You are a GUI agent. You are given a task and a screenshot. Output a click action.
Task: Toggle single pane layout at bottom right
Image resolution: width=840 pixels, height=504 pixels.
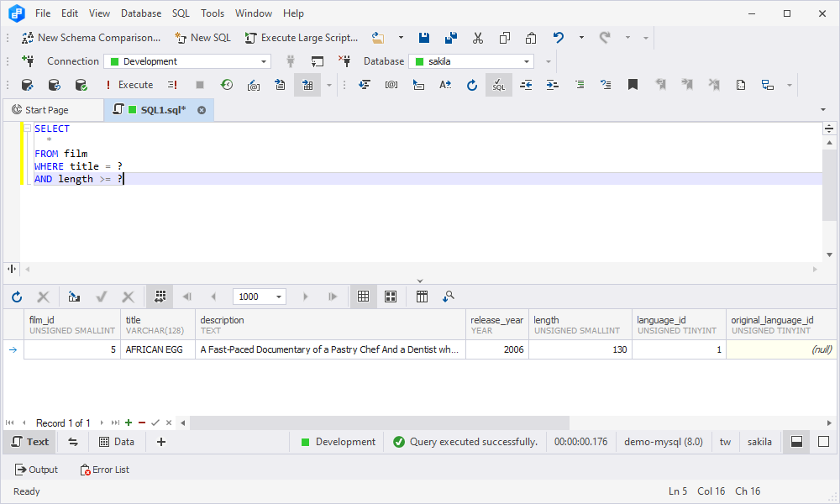click(x=823, y=442)
